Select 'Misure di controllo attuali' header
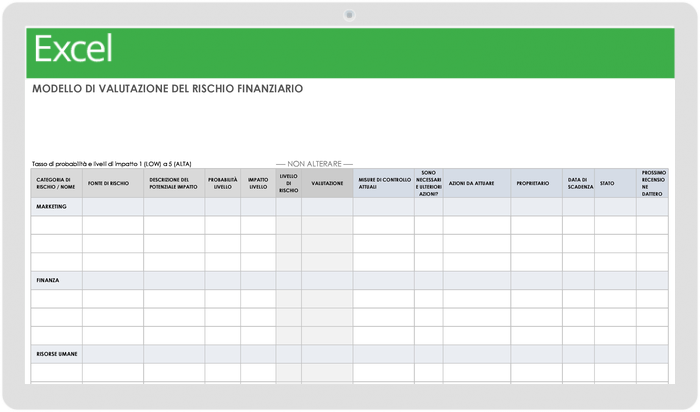The image size is (700, 412). point(383,183)
